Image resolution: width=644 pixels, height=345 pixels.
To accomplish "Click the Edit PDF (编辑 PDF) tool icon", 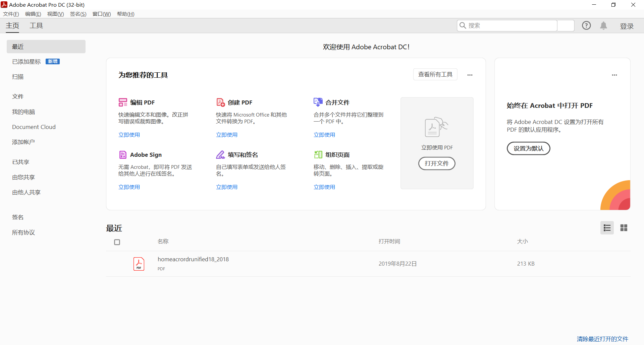I will pos(123,102).
